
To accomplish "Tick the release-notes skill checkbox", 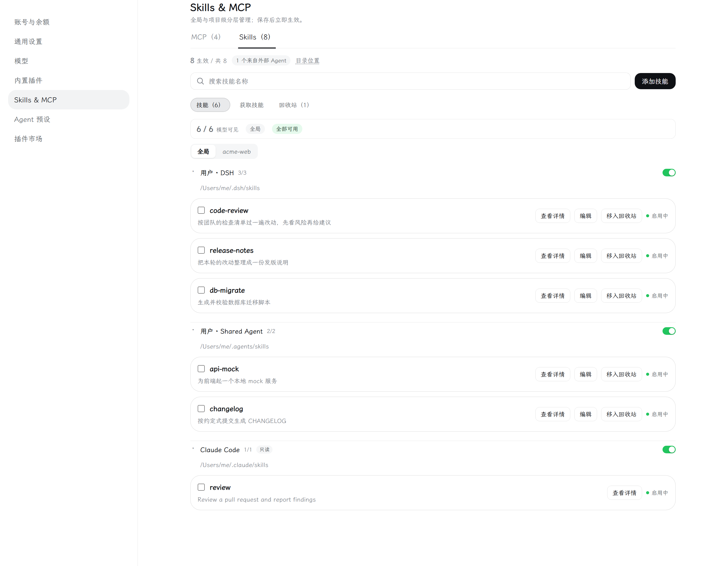I will [x=201, y=250].
